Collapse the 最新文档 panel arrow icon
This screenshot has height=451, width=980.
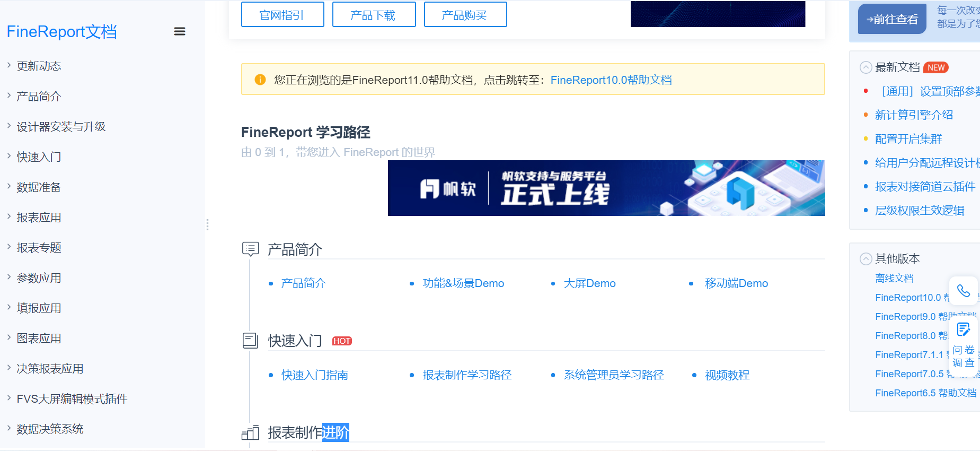(x=866, y=67)
